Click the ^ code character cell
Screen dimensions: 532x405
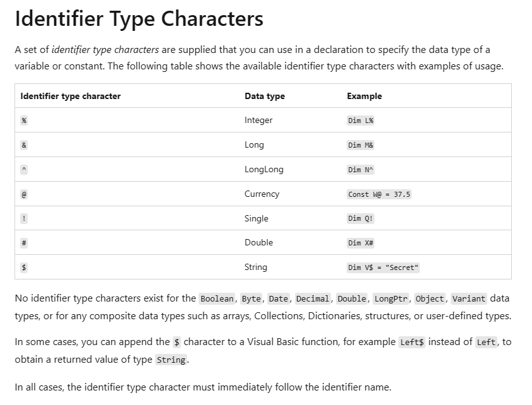tap(24, 170)
